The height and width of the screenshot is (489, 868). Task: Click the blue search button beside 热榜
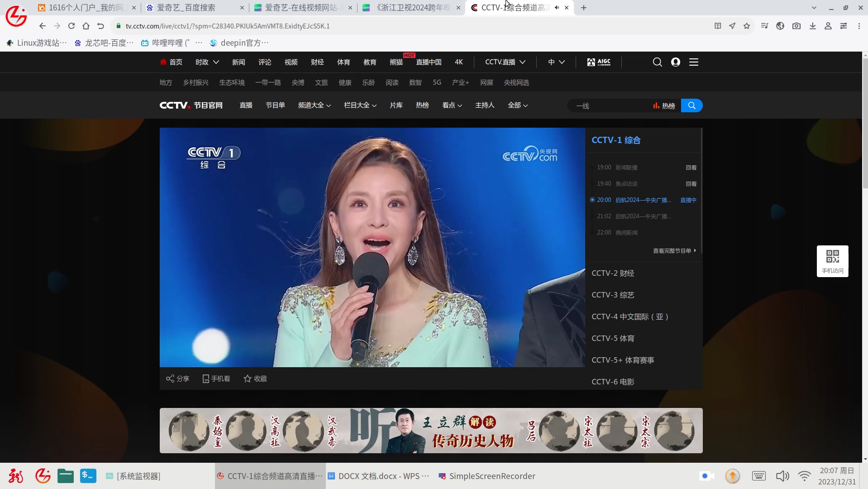pyautogui.click(x=692, y=105)
